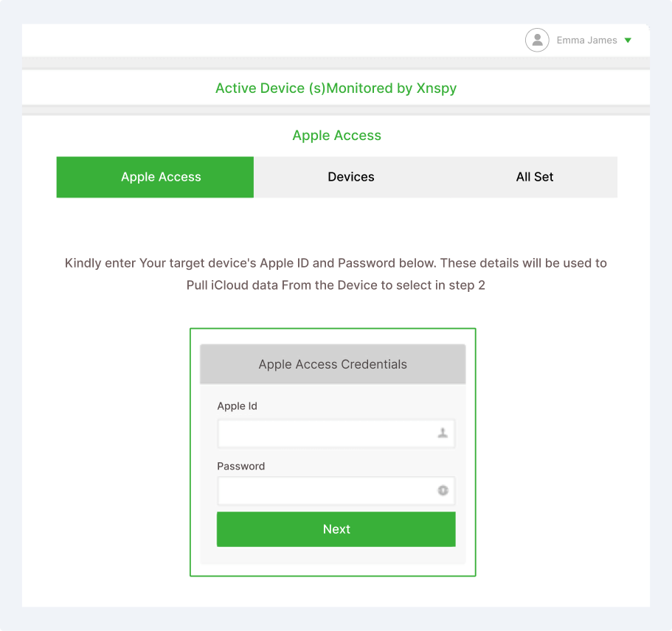Click the Active Device(s) Monitored by Xnspy heading

point(336,88)
